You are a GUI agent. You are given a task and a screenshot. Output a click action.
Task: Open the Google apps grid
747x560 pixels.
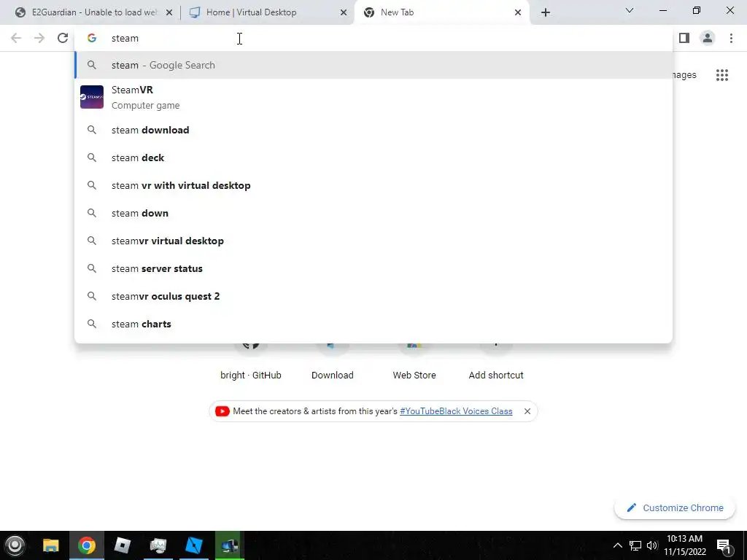click(x=721, y=75)
